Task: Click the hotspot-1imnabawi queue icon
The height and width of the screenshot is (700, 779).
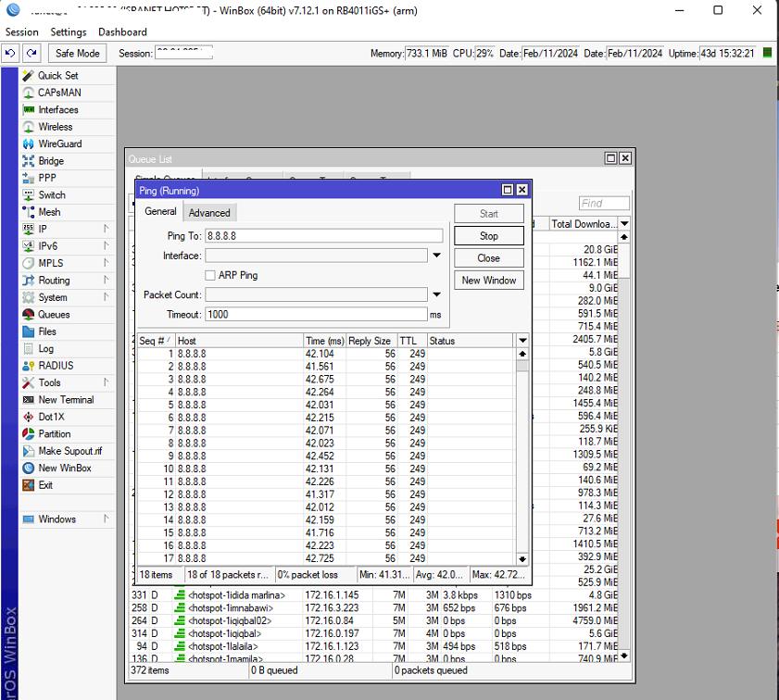Action: tap(180, 607)
